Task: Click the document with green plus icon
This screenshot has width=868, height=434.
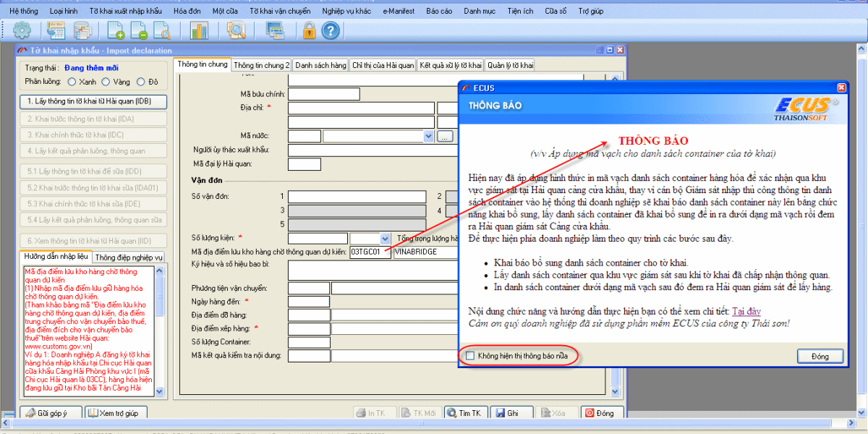Action: 116,30
